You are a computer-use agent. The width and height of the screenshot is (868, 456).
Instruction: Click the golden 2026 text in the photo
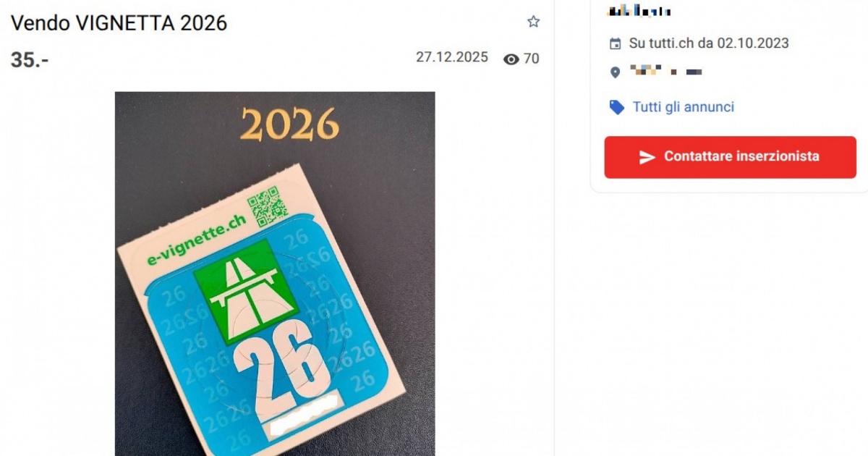point(289,124)
